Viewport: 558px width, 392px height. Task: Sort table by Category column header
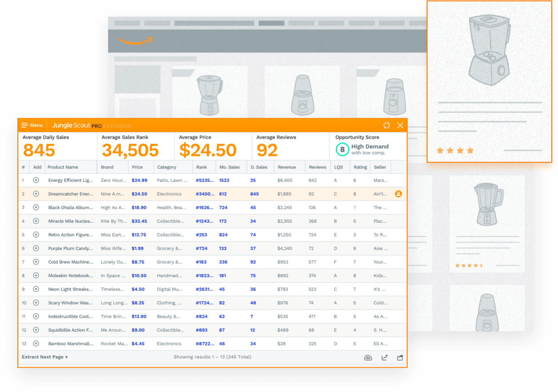167,167
